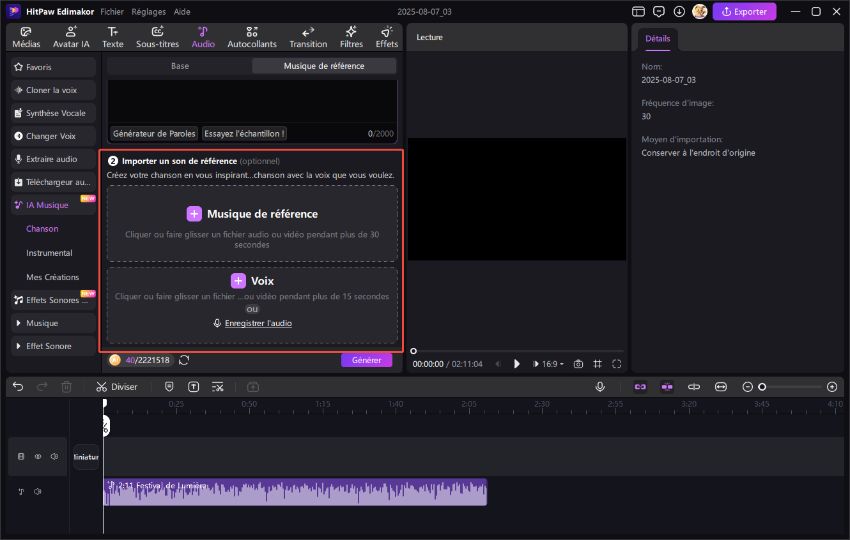Open the Transition panel

(x=308, y=37)
